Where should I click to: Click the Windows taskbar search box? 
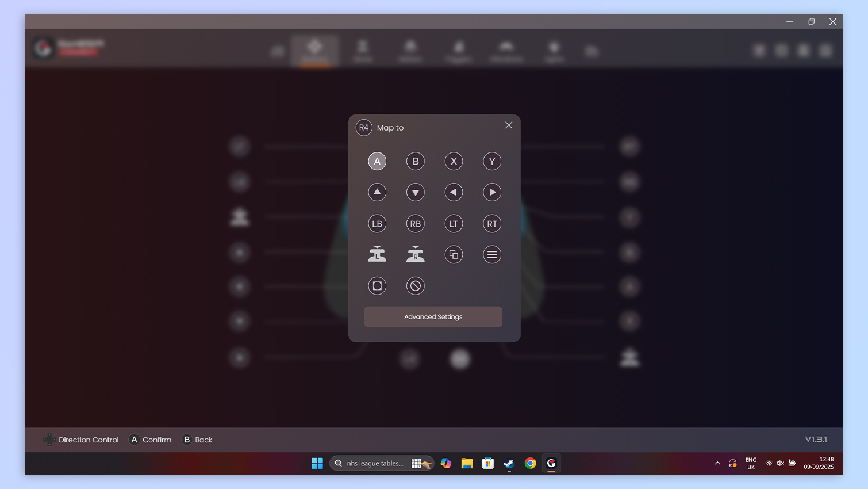[x=375, y=464]
